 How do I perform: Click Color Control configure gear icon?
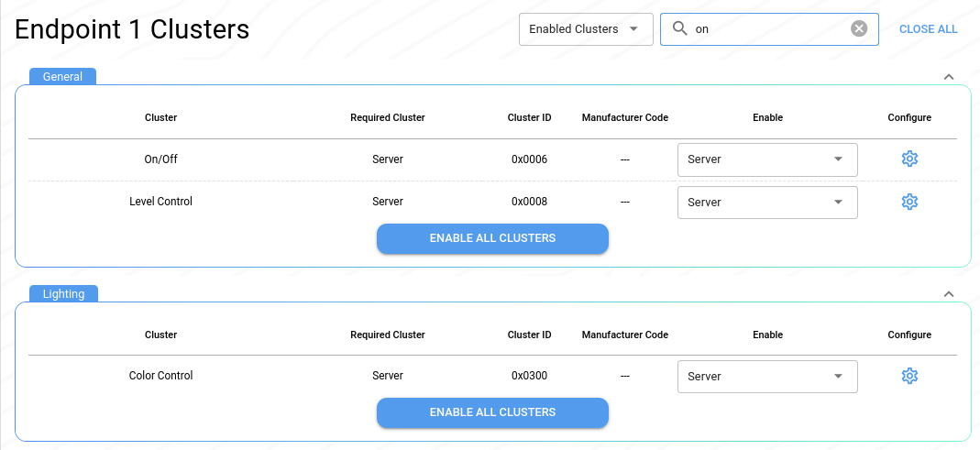click(x=909, y=376)
